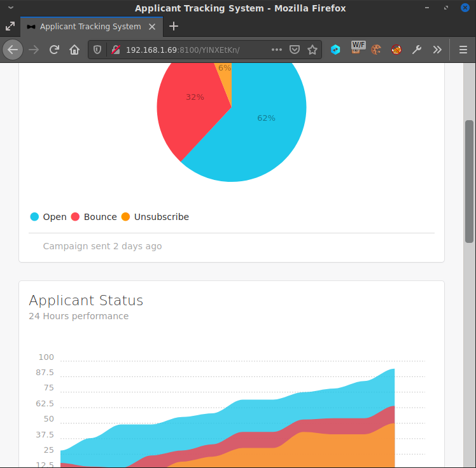Screen dimensions: 476x468
Task: Open the Firefox hamburger menu
Action: pos(463,50)
